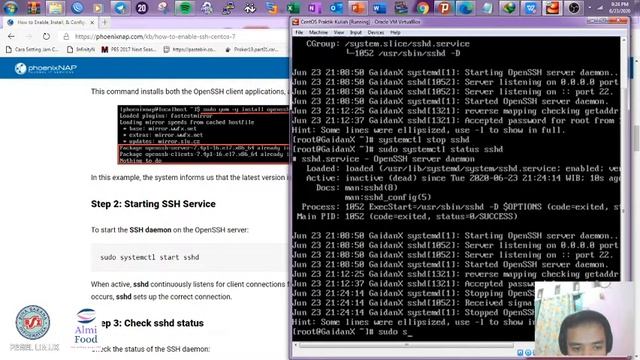The image size is (640, 360).
Task: Open the VirtualBox View menu
Action: coord(339,32)
